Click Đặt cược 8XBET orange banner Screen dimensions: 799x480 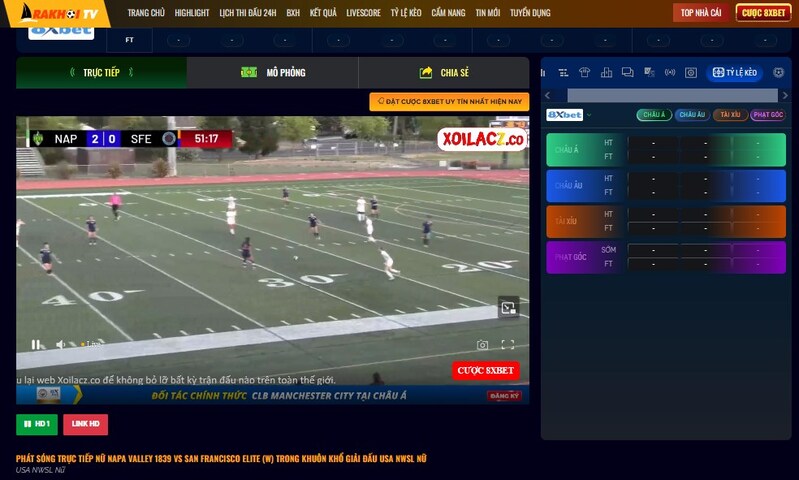pos(449,101)
